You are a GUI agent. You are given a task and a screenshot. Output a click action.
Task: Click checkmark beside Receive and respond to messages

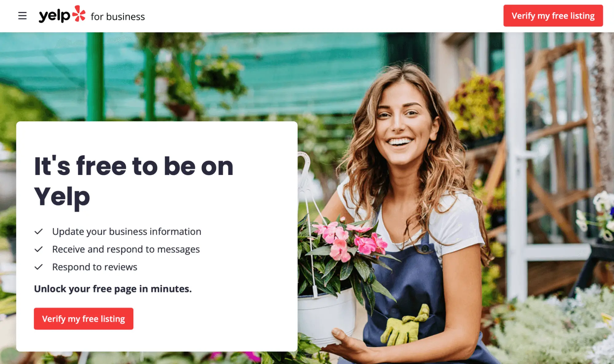tap(38, 249)
